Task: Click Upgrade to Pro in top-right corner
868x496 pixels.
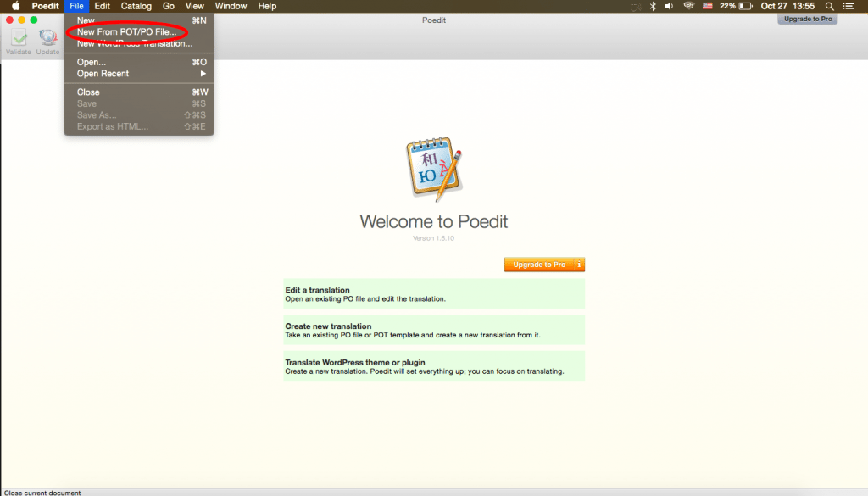Action: click(x=806, y=18)
